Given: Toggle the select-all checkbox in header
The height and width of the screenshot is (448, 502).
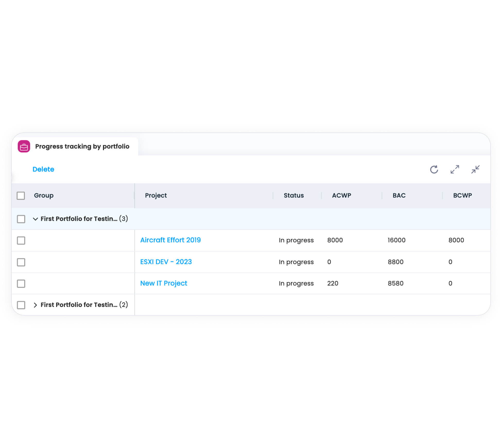Looking at the screenshot, I should click(x=21, y=196).
